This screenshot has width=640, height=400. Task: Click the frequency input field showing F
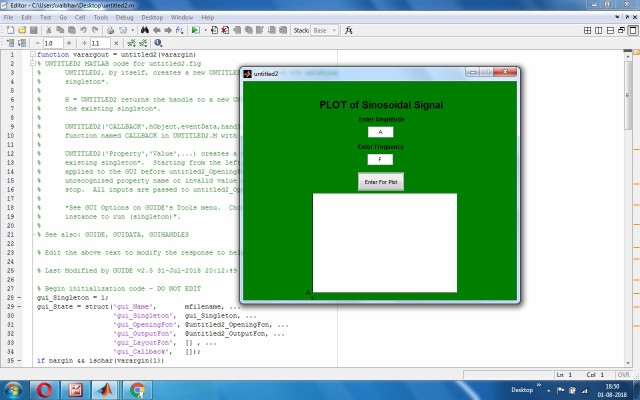pos(380,159)
